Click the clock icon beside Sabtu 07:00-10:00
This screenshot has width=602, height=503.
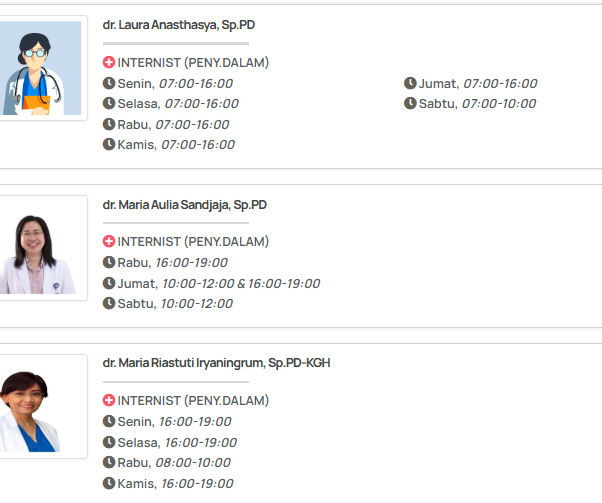pos(410,103)
